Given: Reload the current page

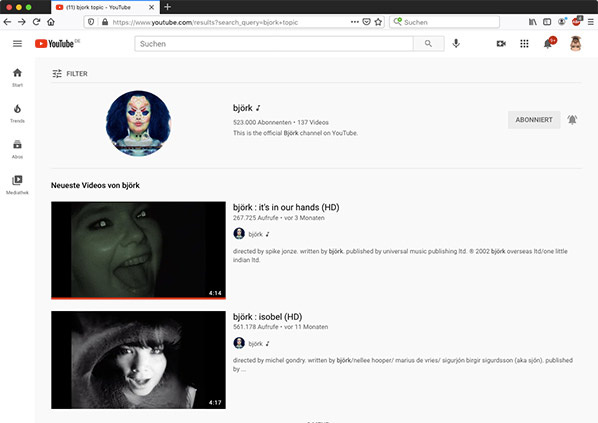Looking at the screenshot, I should [x=37, y=22].
